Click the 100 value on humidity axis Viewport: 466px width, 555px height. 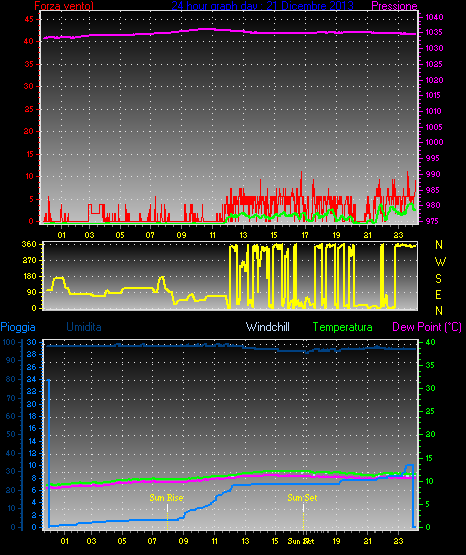[x=8, y=342]
